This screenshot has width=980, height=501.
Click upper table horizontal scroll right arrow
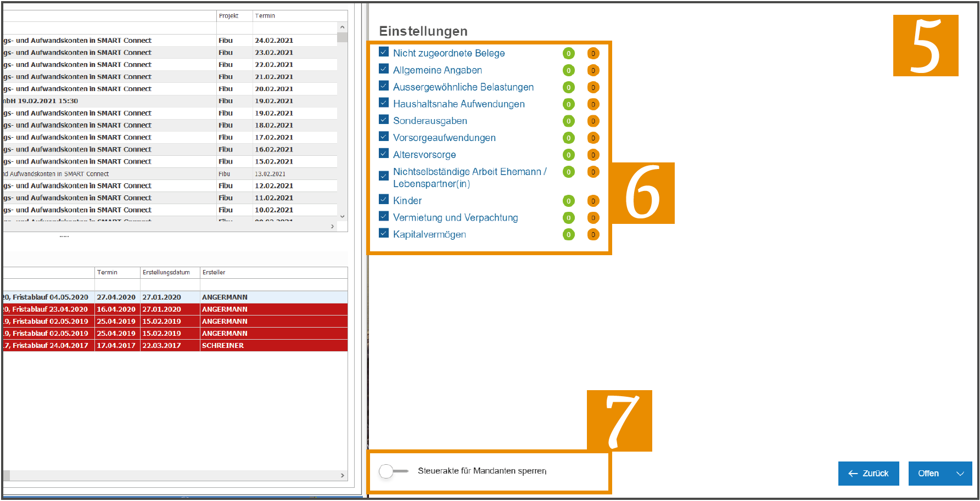point(333,227)
